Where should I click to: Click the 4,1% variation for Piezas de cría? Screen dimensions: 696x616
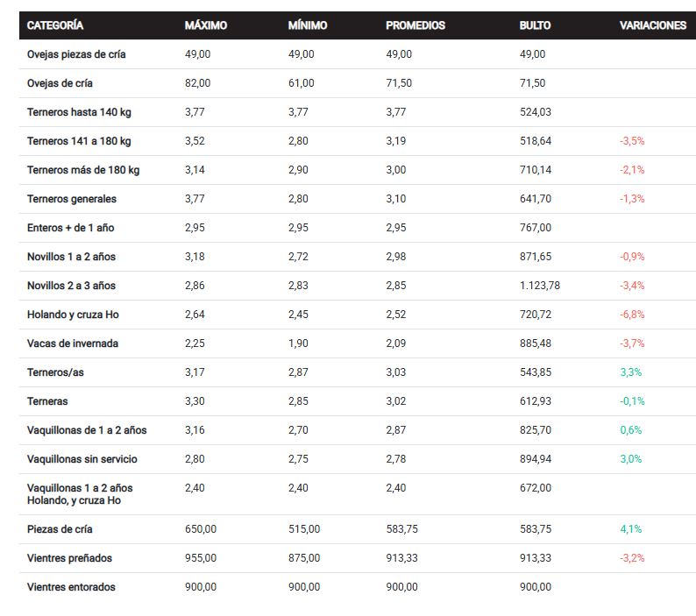click(630, 529)
